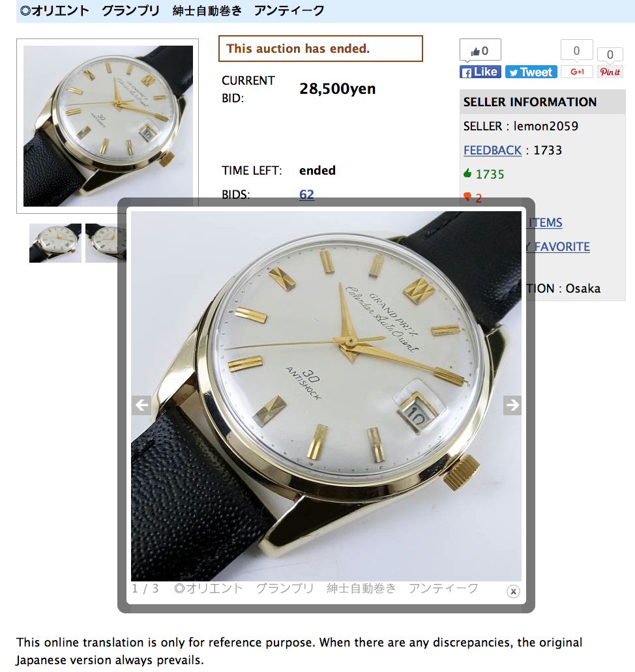This screenshot has width=635, height=672.
Task: Select the first watch thumbnail
Action: (55, 243)
